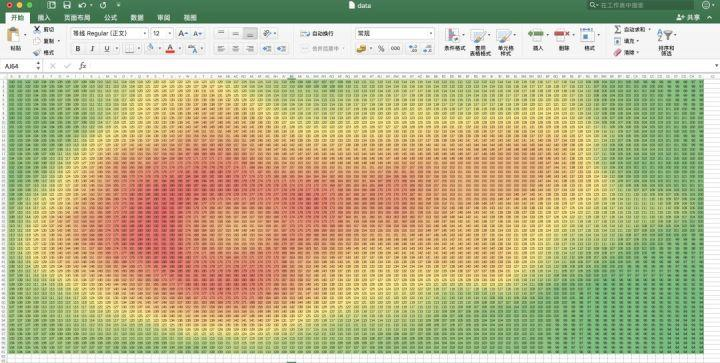Click the Delete cells icon
Image resolution: width=720 pixels, height=363 pixels.
(562, 34)
